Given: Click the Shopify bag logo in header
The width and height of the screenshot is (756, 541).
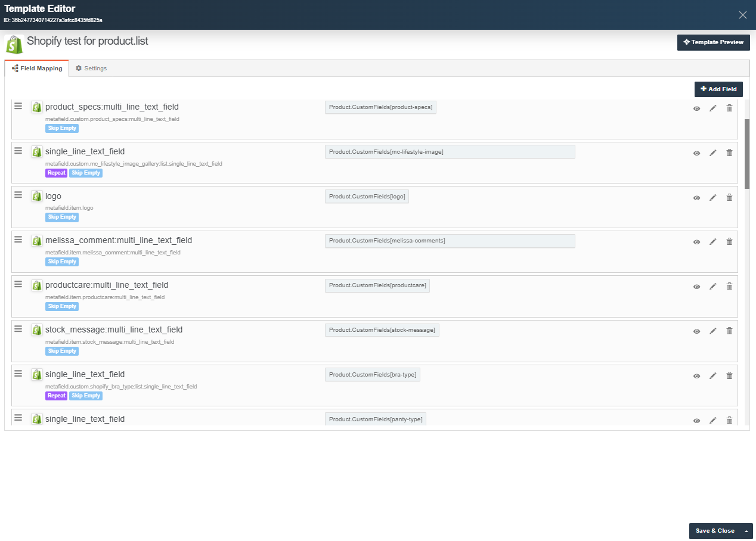Looking at the screenshot, I should pos(14,44).
